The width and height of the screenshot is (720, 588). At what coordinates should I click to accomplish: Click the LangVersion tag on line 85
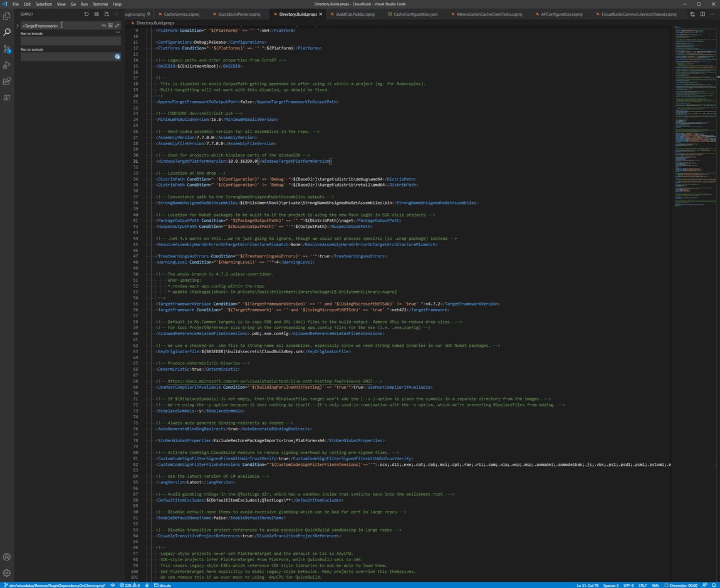[172, 482]
